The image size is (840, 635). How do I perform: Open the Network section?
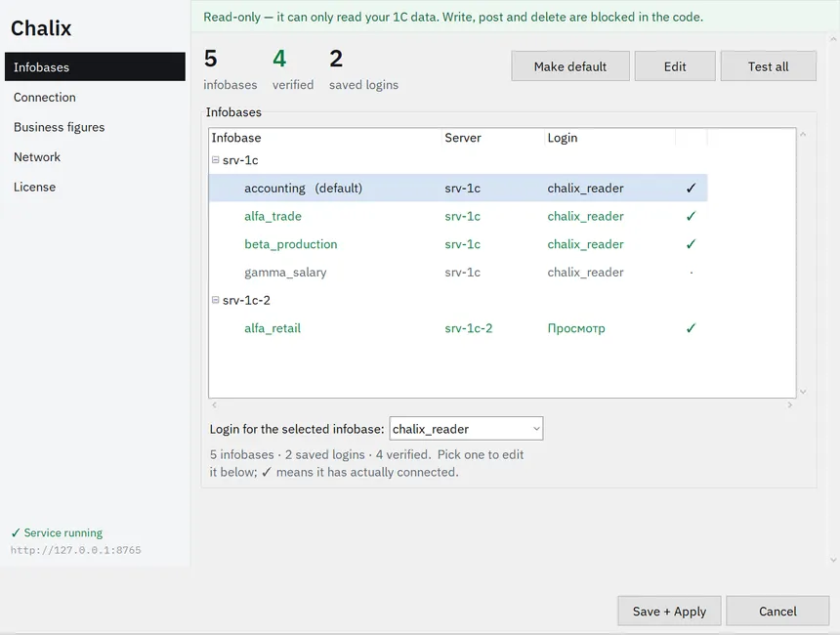95,157
